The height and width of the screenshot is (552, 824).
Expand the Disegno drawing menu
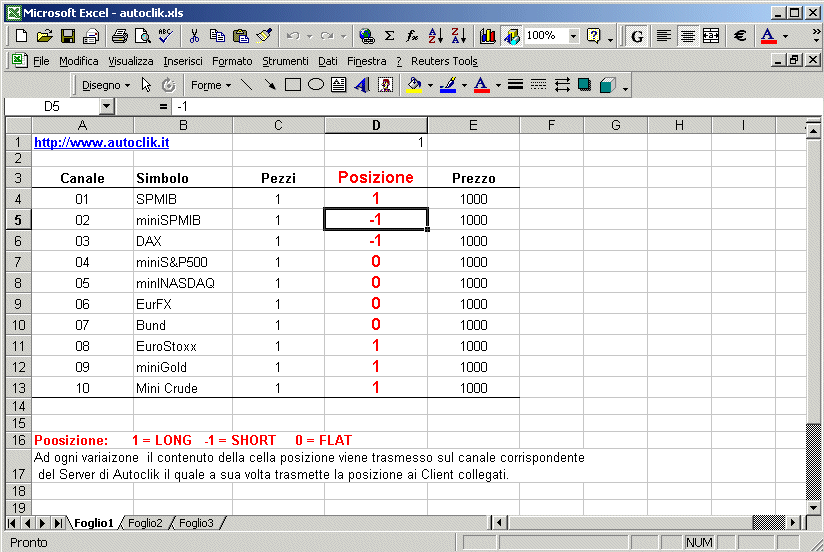[x=106, y=85]
